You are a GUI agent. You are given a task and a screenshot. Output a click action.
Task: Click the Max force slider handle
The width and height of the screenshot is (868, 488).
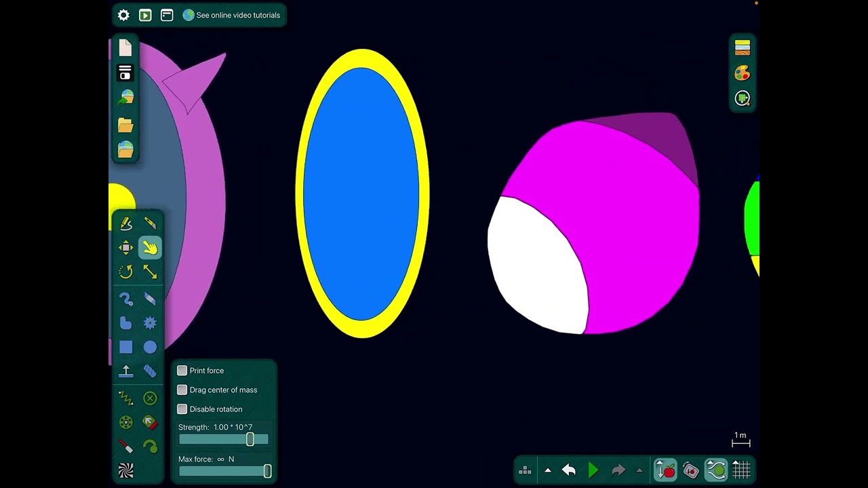(x=267, y=471)
